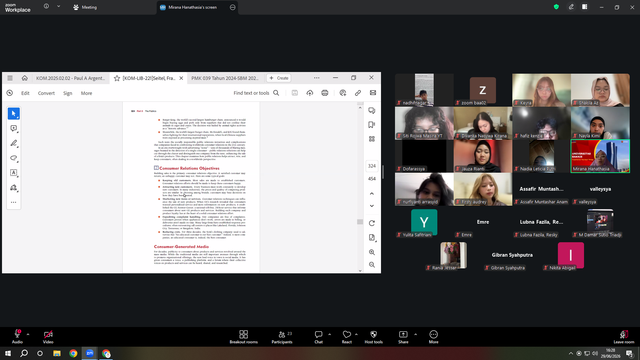This screenshot has width=640, height=360.
Task: Click the green encryption shield icon
Action: [556, 7]
